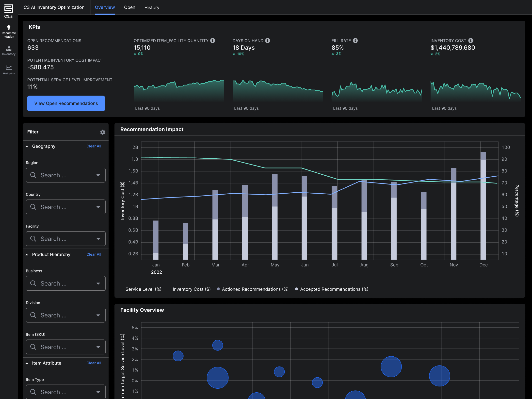Open Filter settings gear icon
The width and height of the screenshot is (532, 399).
(x=103, y=132)
